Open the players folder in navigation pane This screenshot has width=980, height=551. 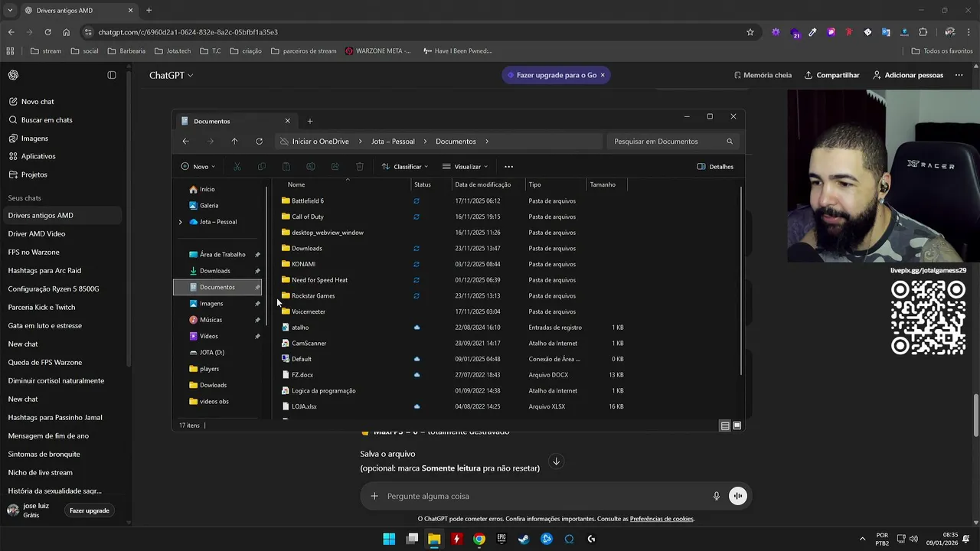point(204,369)
